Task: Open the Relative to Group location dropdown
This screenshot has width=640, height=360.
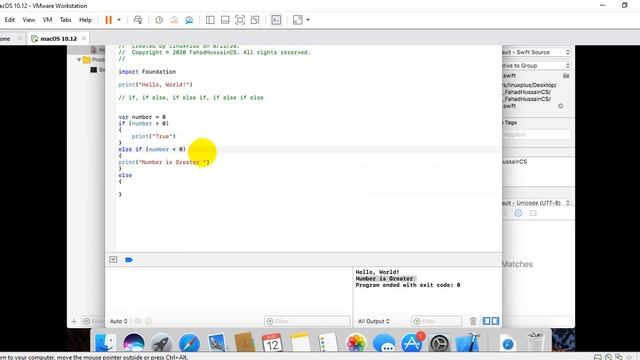Action: tap(536, 65)
